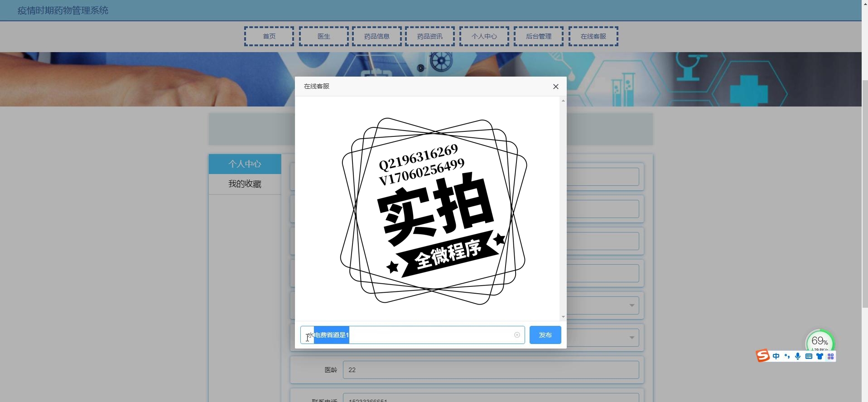The image size is (868, 402).
Task: Close the 在线客服 dialog
Action: pos(556,87)
